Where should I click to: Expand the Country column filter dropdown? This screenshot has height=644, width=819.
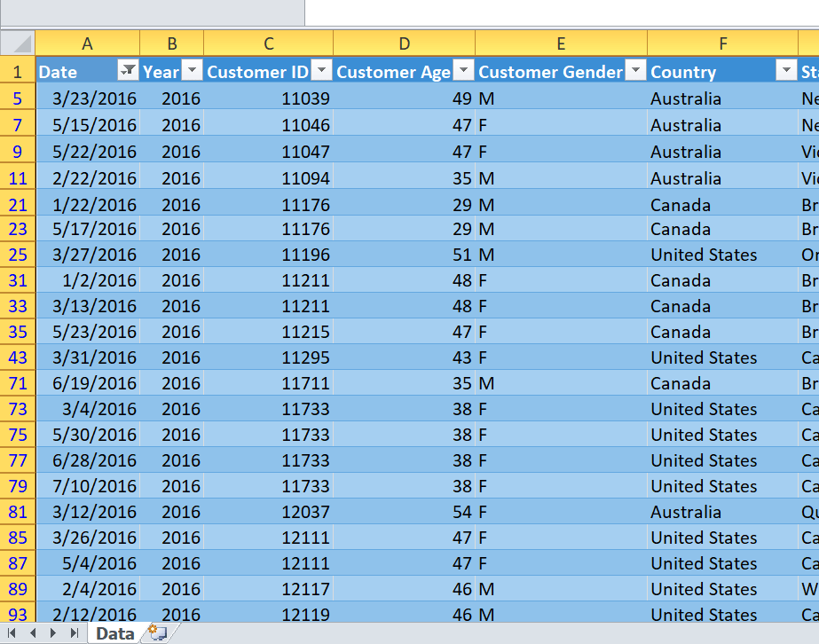point(785,72)
